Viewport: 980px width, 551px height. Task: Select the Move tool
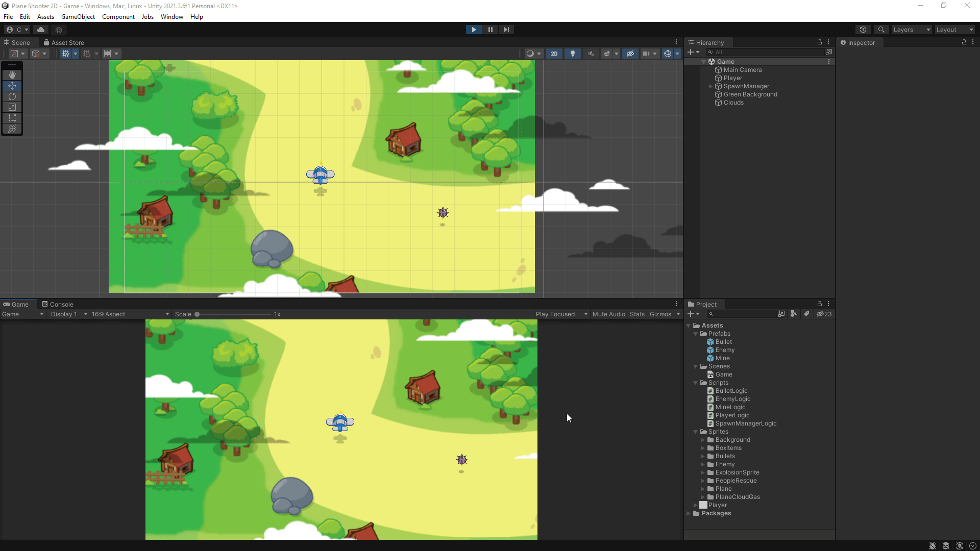(x=12, y=86)
